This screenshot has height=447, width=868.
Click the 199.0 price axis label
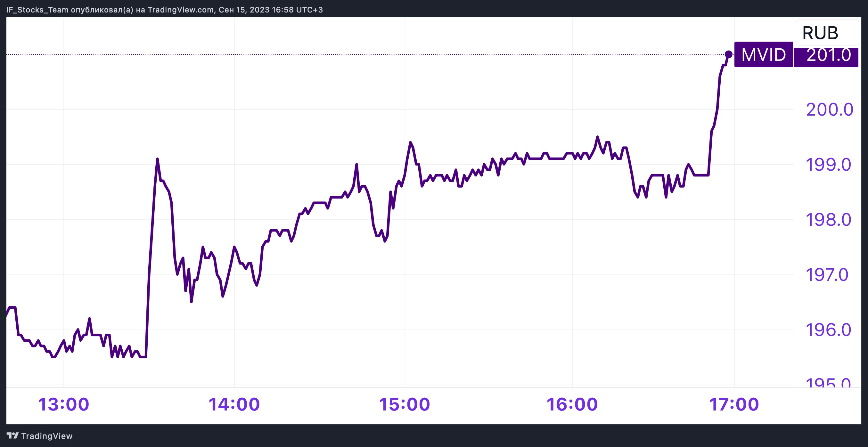pos(828,165)
